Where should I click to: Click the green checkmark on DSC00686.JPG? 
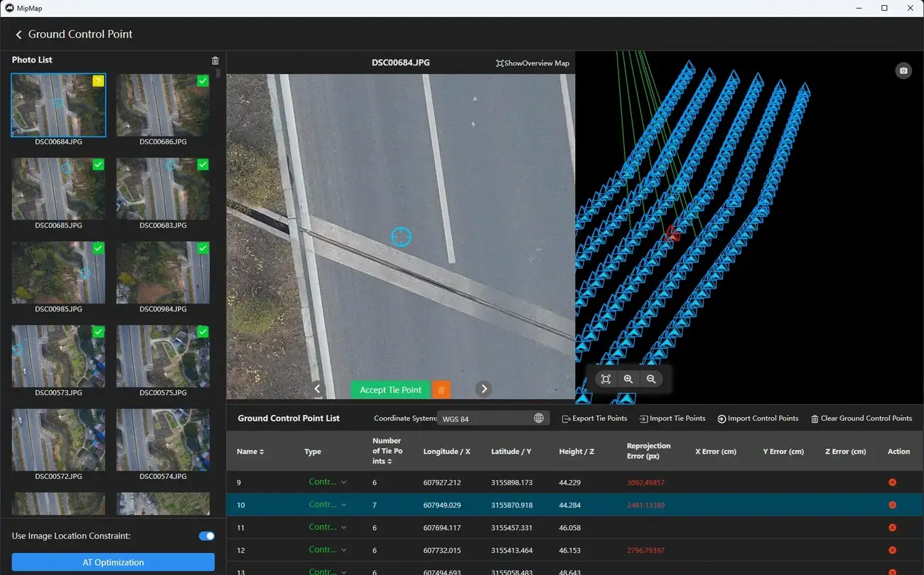[203, 81]
